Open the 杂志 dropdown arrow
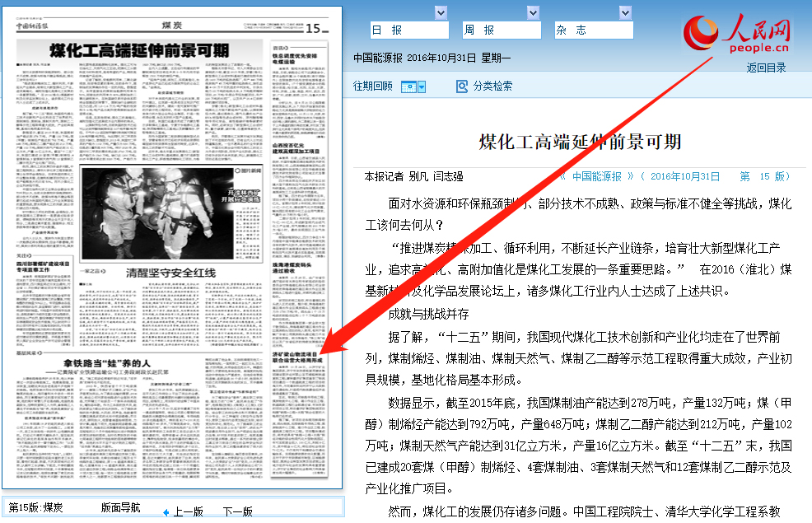The height and width of the screenshot is (523, 812). pyautogui.click(x=625, y=13)
